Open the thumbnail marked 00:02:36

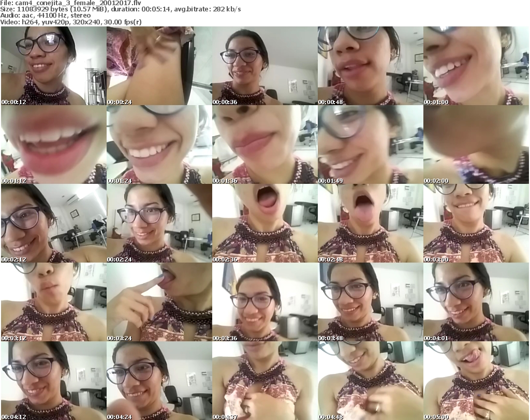pos(265,224)
